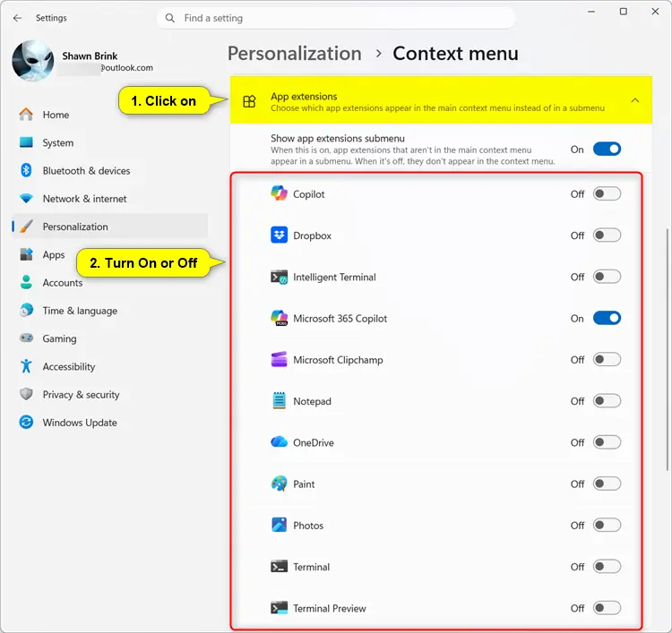
Task: Click the Notepad app icon
Action: [279, 401]
